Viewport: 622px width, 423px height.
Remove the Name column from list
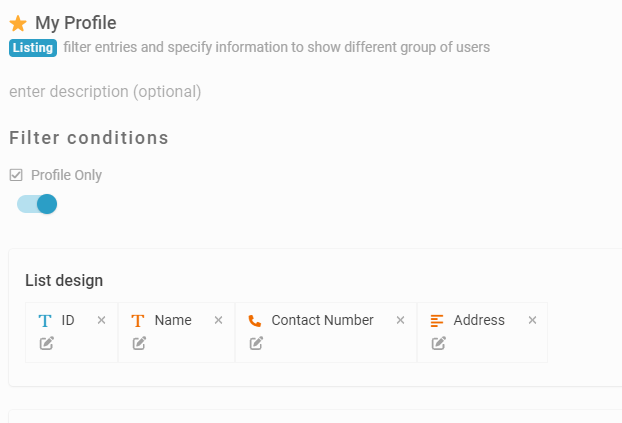click(219, 320)
